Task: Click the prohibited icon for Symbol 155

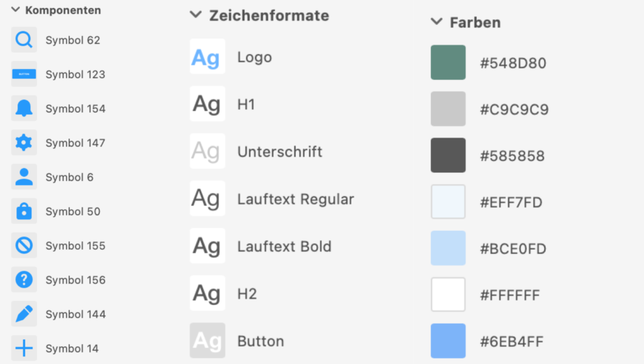Action: [24, 246]
